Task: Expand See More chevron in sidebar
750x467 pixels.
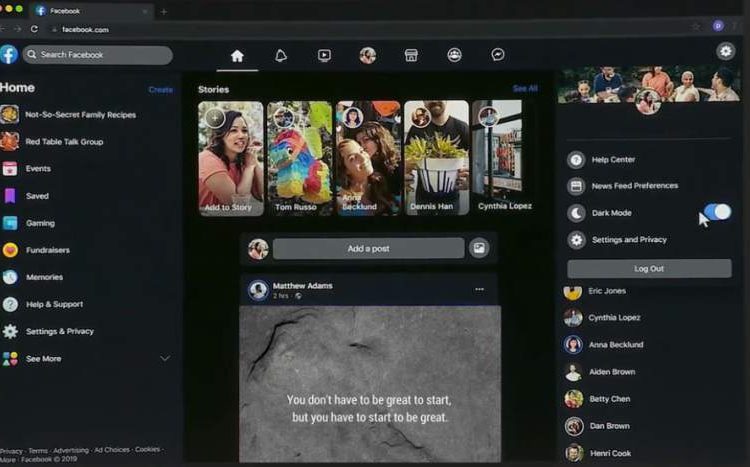Action: point(165,358)
